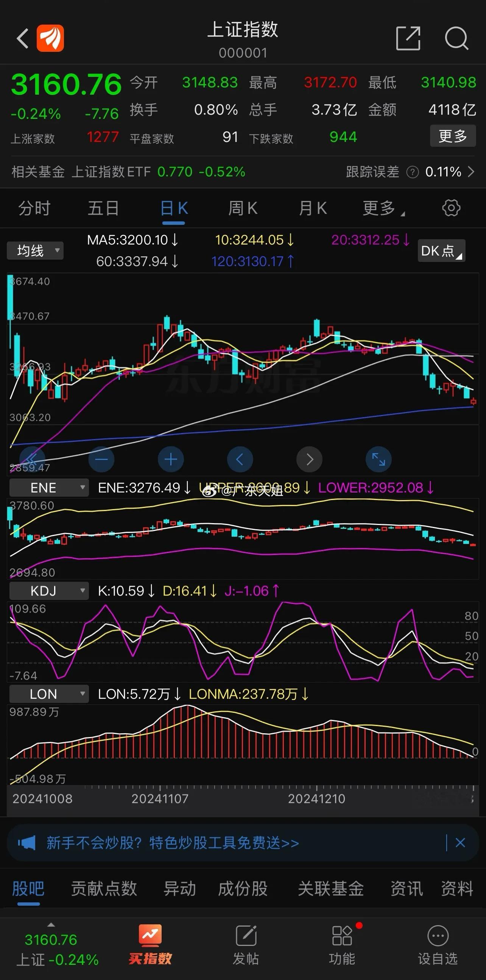Tap the K:10.59 KDJ value

point(126,591)
